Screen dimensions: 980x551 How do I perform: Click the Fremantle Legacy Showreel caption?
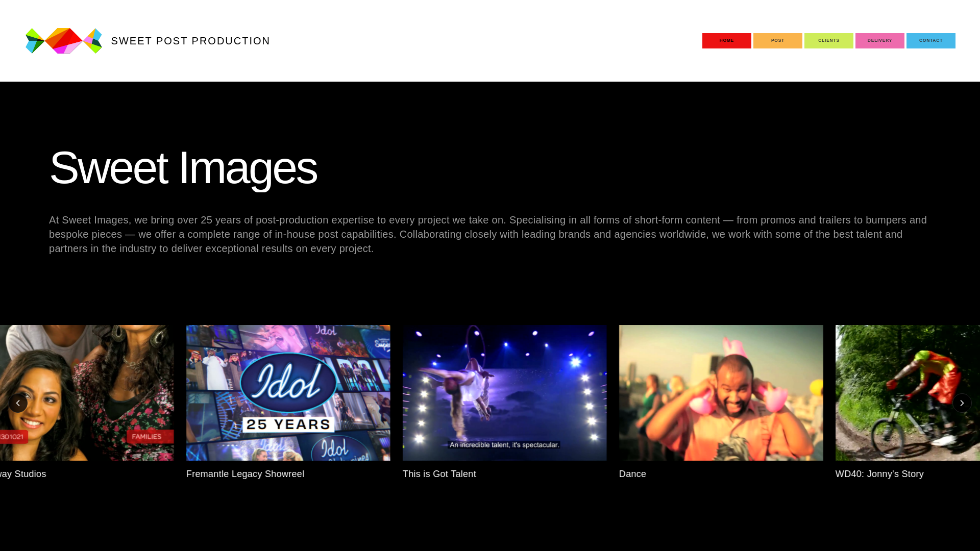(245, 474)
